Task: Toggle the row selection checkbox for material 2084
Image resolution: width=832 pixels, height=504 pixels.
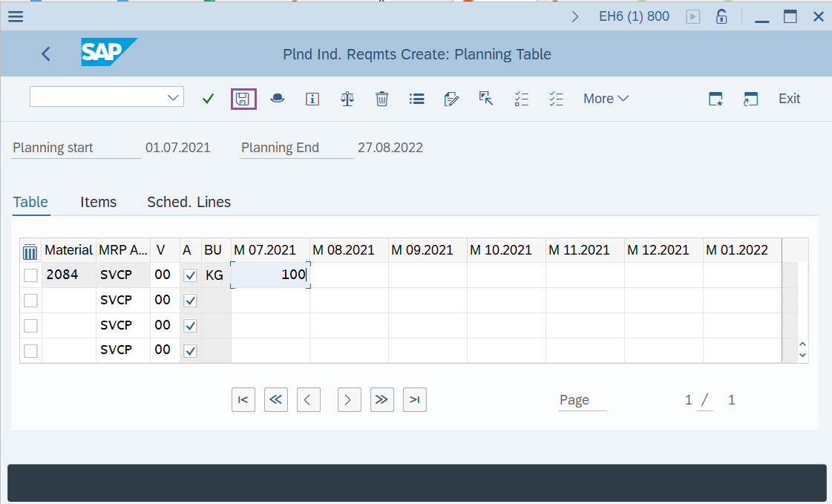Action: tap(30, 275)
